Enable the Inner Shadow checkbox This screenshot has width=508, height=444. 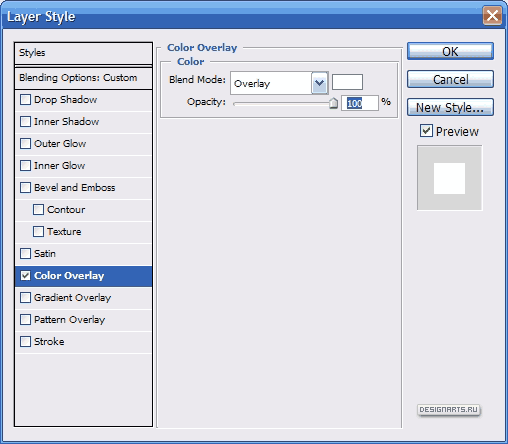[x=25, y=121]
